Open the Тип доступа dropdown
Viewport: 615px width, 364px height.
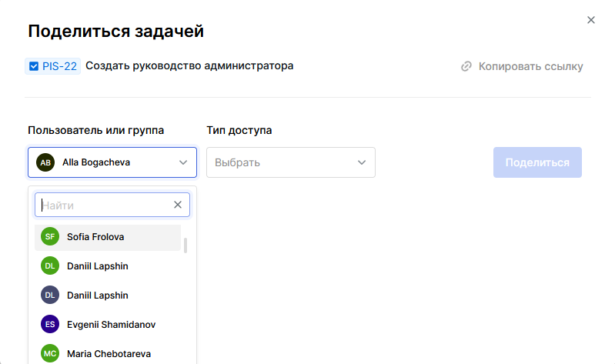pyautogui.click(x=290, y=162)
